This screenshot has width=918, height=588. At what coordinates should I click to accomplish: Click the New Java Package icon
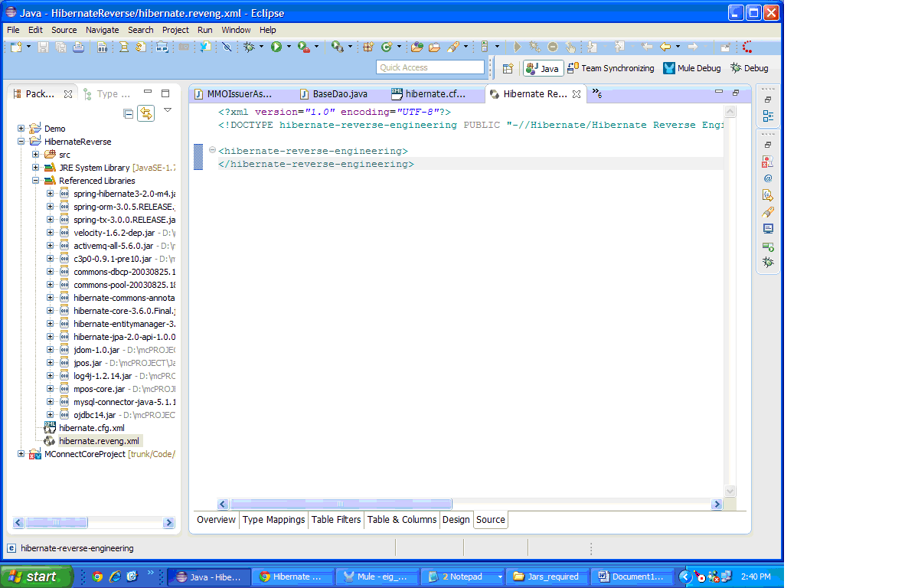pos(368,47)
